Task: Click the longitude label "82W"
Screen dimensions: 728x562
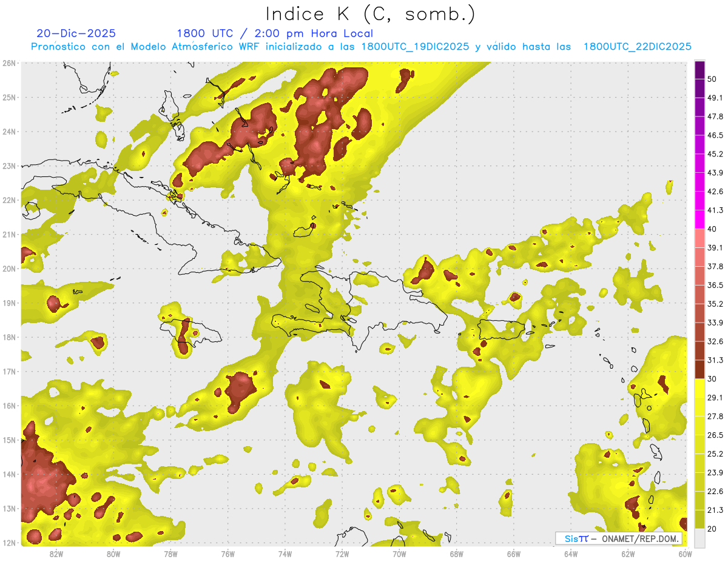Action: (56, 554)
